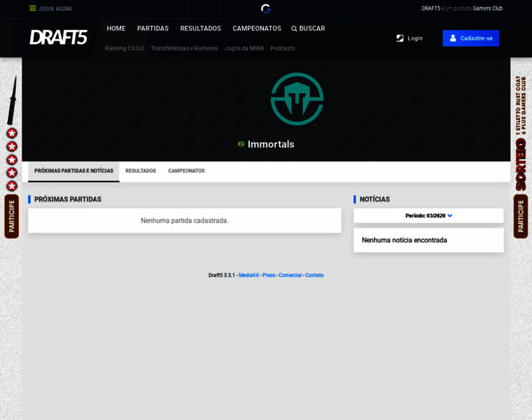
Task: Click 'Nenhuma notícia encontrada' message
Action: pos(405,240)
